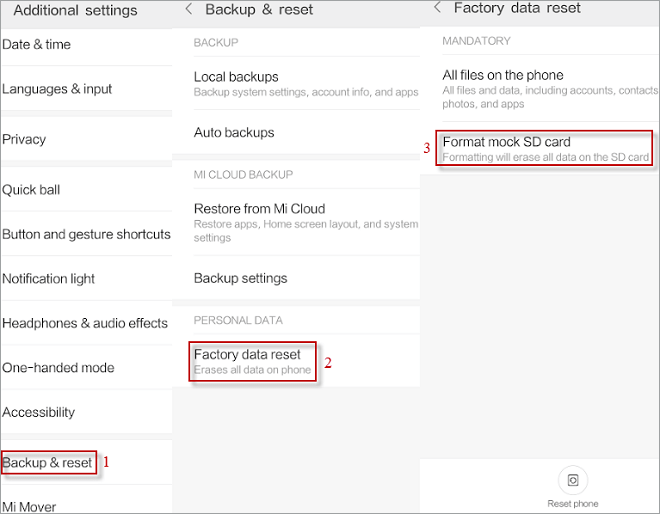Open Accessibility settings
The width and height of the screenshot is (660, 514).
pos(39,412)
